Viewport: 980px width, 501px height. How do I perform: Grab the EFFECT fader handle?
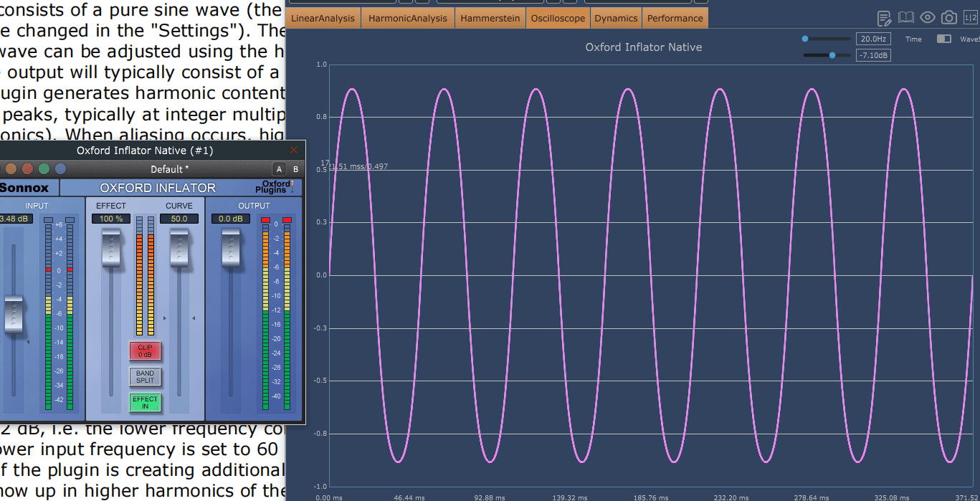click(110, 247)
